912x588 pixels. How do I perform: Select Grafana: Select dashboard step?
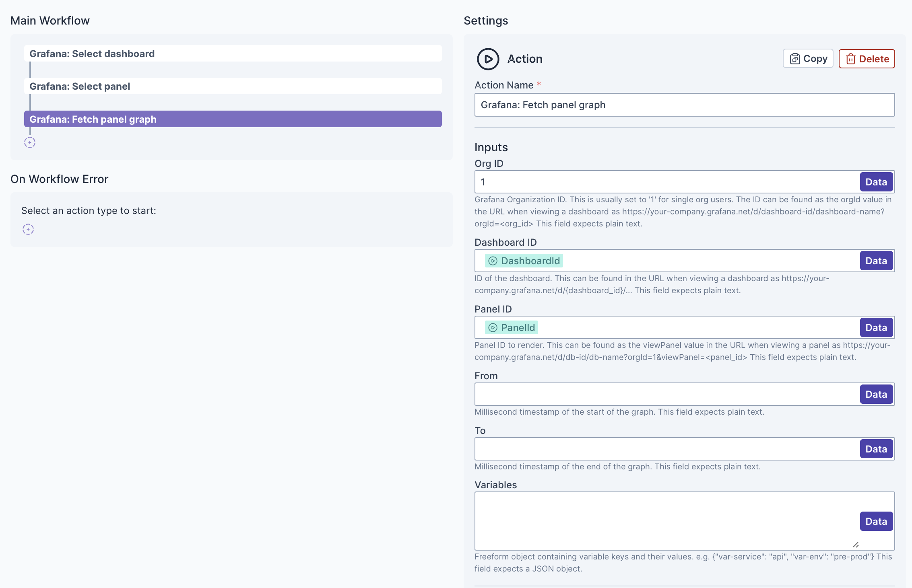233,53
